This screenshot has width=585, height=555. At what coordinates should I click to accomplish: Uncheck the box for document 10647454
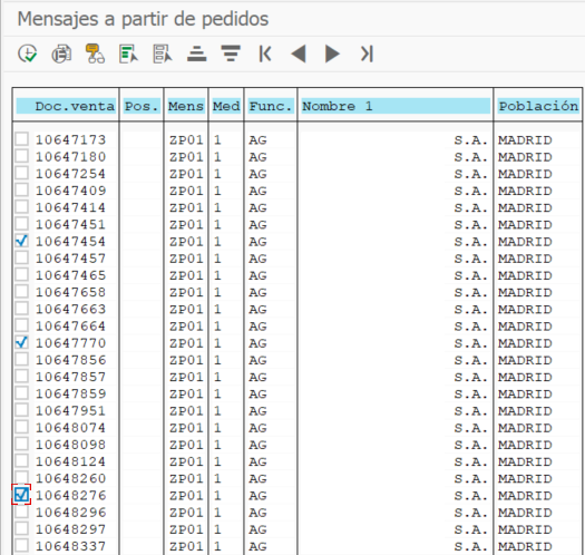pos(22,241)
